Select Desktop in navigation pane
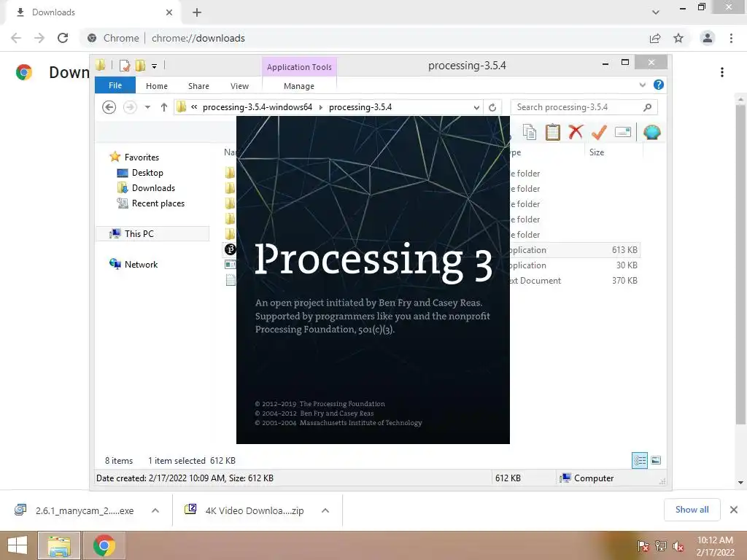The height and width of the screenshot is (560, 747). pos(147,172)
